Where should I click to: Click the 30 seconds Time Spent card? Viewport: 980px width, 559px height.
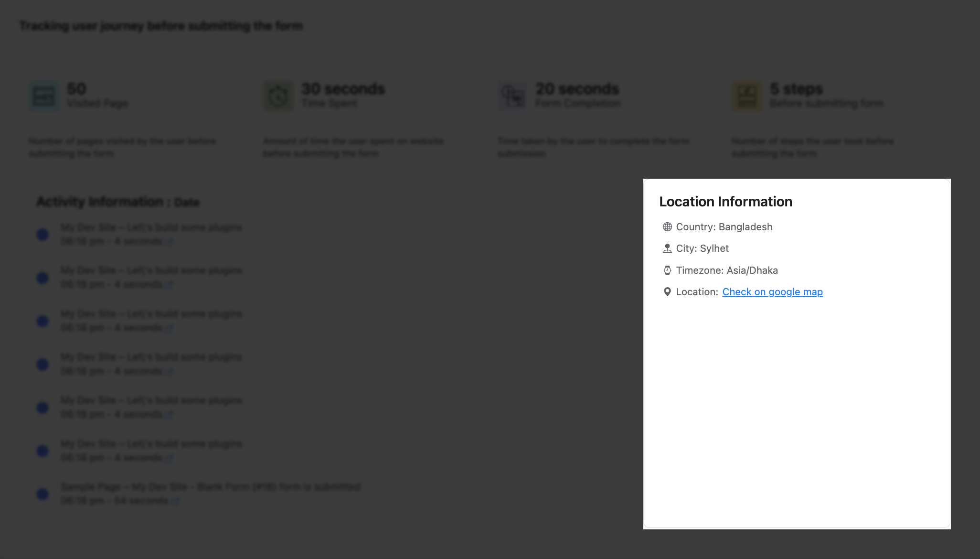point(368,119)
